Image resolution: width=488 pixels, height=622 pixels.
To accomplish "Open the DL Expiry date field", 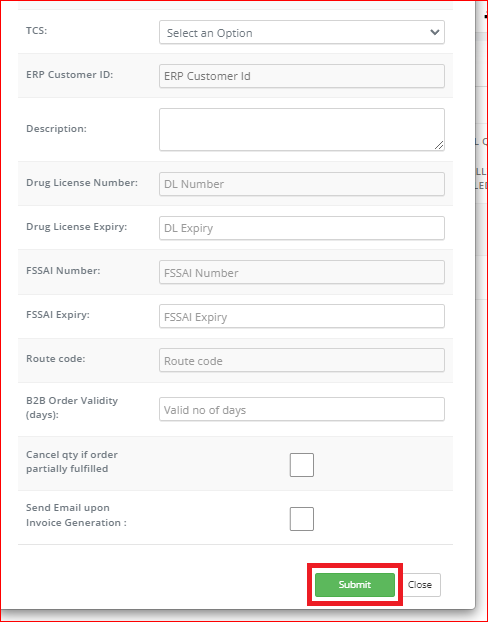I will tap(302, 228).
